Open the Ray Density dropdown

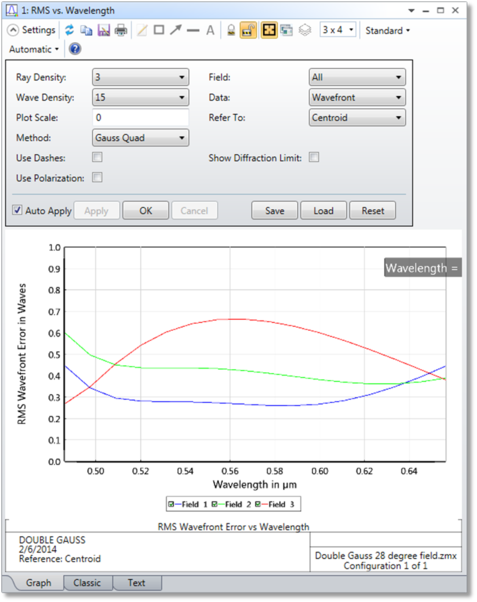141,77
